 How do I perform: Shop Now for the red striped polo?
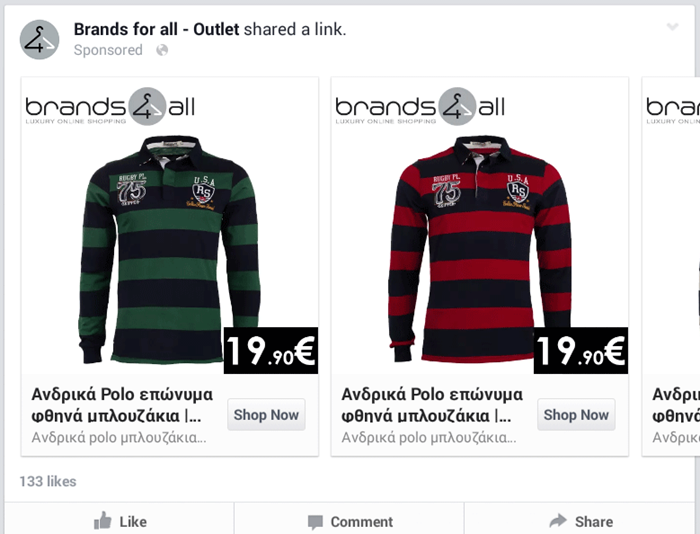(x=576, y=415)
